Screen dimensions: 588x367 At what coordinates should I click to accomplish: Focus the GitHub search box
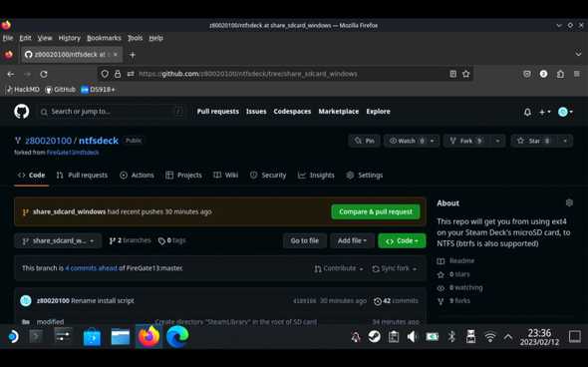[112, 112]
